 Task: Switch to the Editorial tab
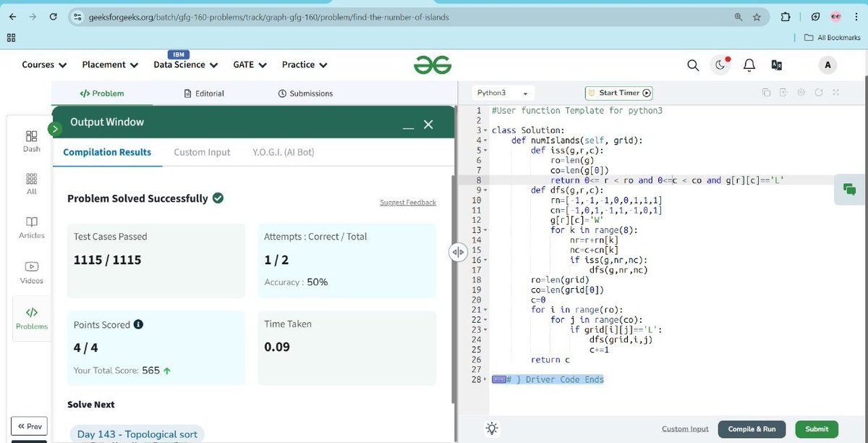[204, 93]
